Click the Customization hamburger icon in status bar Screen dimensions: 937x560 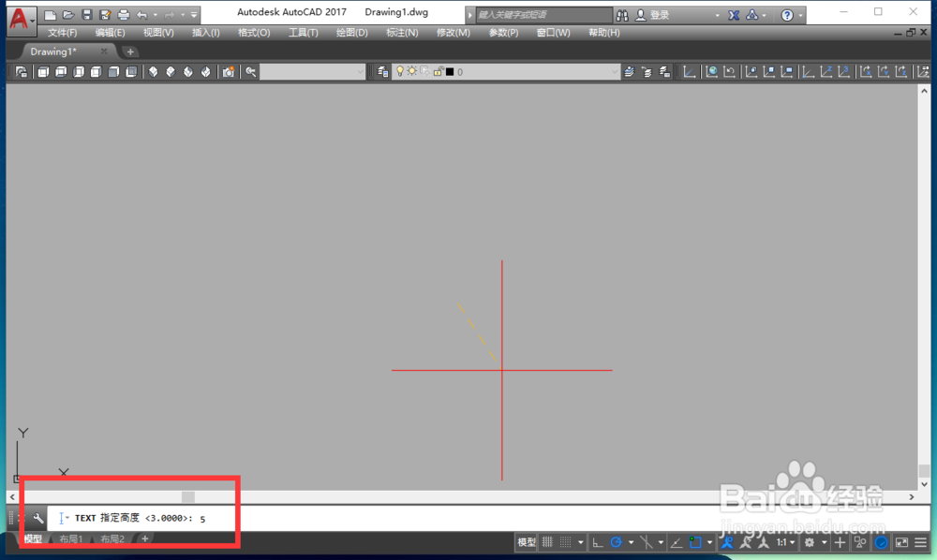pos(921,543)
